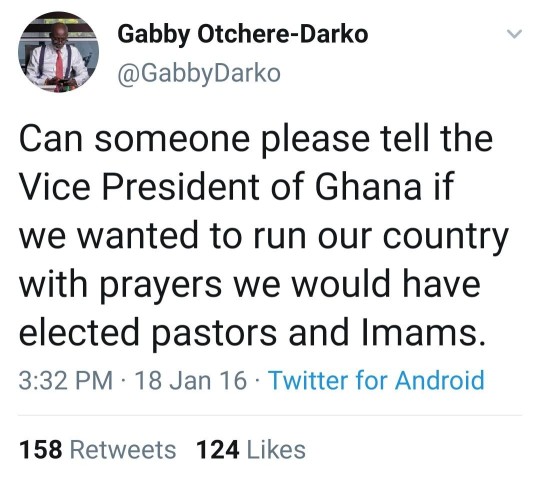Select the word 'Retweets' label
The height and width of the screenshot is (481, 540).
123,450
